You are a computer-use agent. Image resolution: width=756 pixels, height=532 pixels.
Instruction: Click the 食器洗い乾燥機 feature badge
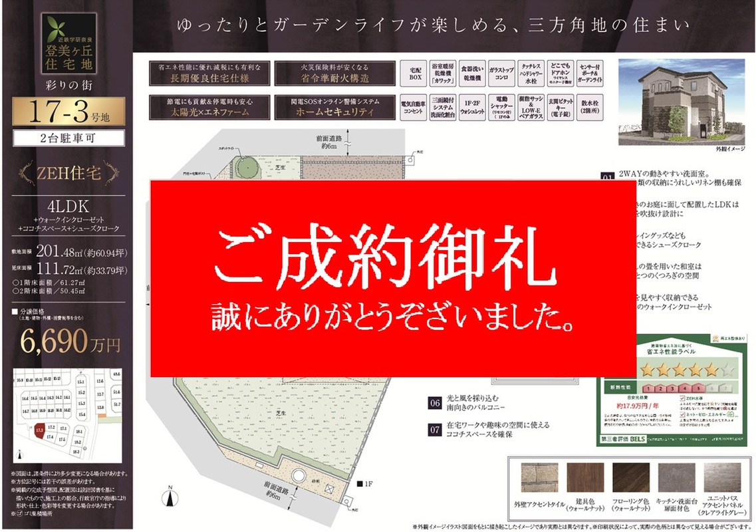coord(473,72)
